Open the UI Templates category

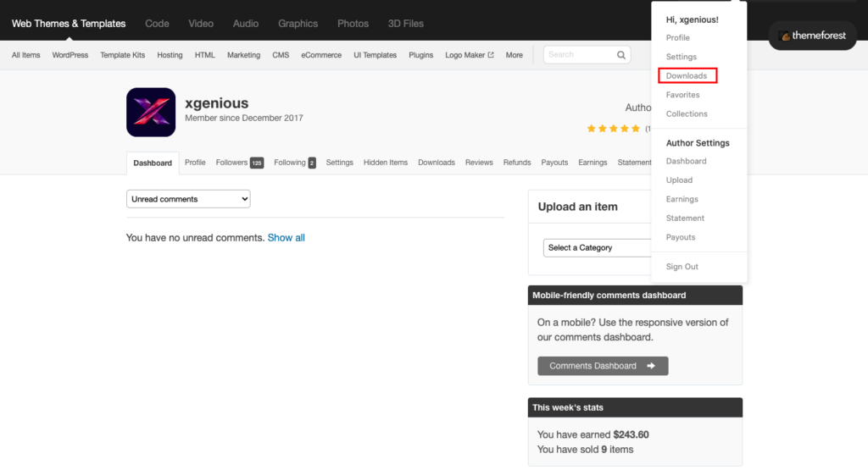[376, 55]
